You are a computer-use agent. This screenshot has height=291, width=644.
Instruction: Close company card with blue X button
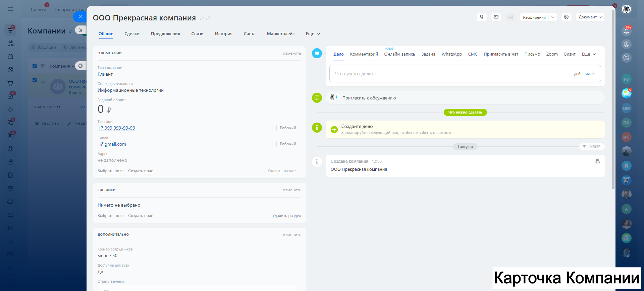(80, 17)
